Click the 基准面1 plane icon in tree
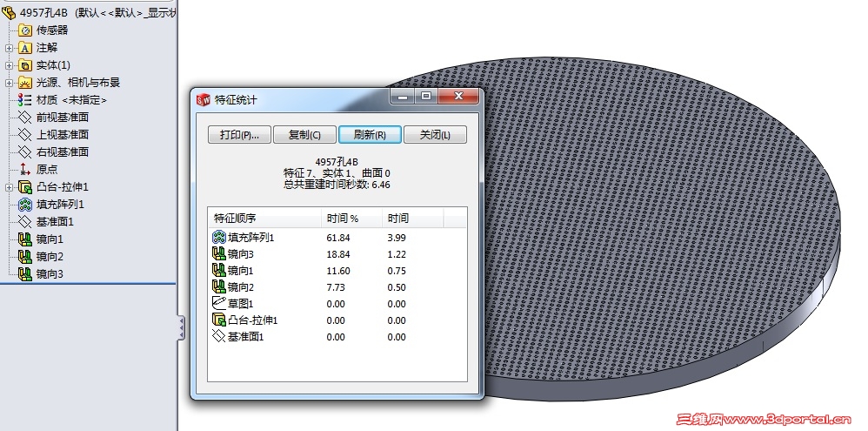This screenshot has width=868, height=431. 25,221
